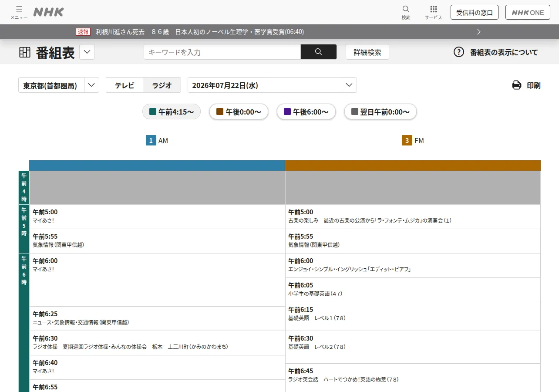
Task: Click the 午前6時 hour marker
Action: (24, 322)
